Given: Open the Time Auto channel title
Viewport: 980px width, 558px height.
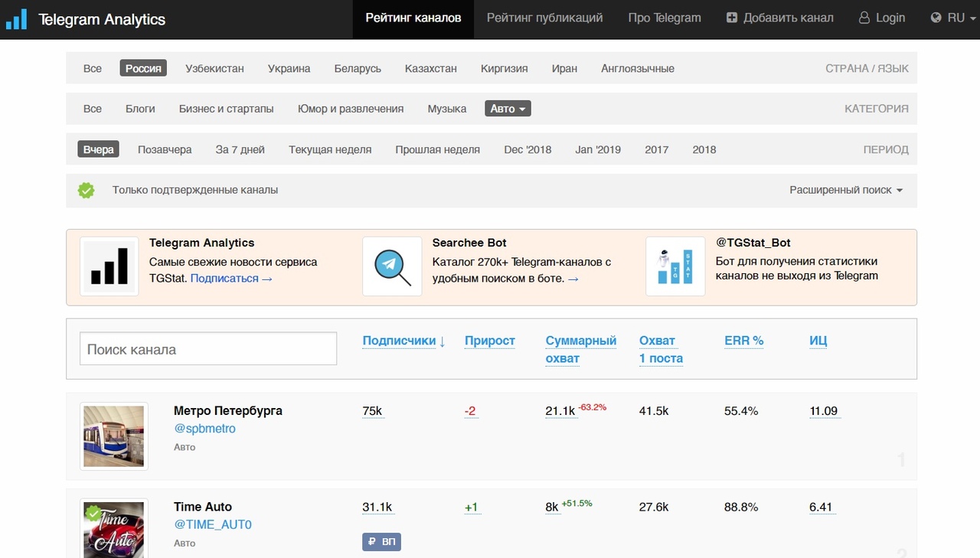Looking at the screenshot, I should click(203, 507).
